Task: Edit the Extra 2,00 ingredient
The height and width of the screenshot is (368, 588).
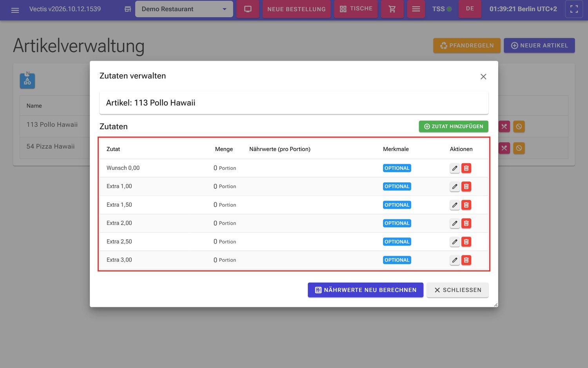Action: click(x=455, y=223)
